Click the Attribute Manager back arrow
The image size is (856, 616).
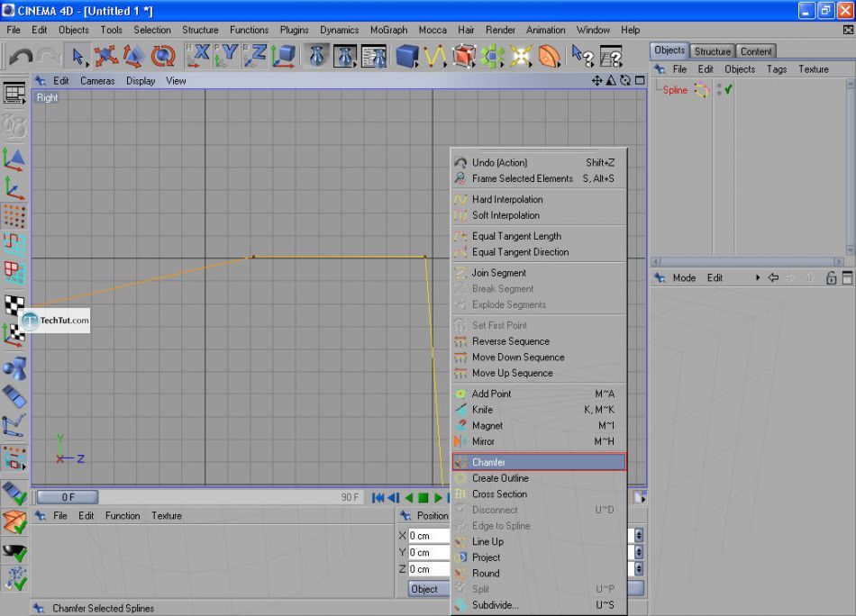point(773,277)
